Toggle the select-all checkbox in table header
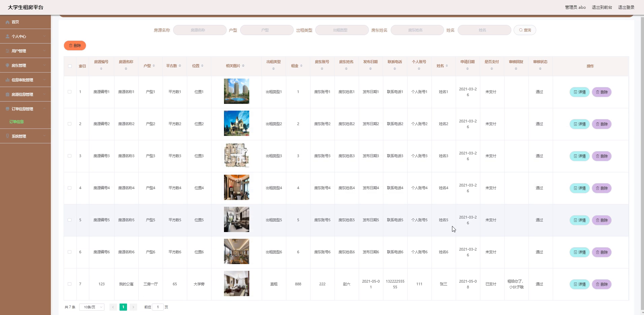 coord(70,66)
